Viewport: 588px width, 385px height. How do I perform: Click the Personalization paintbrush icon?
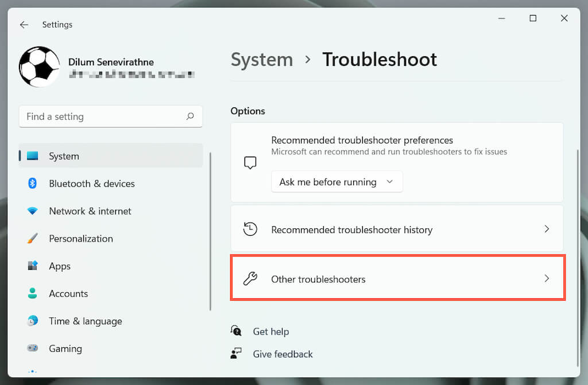(33, 239)
